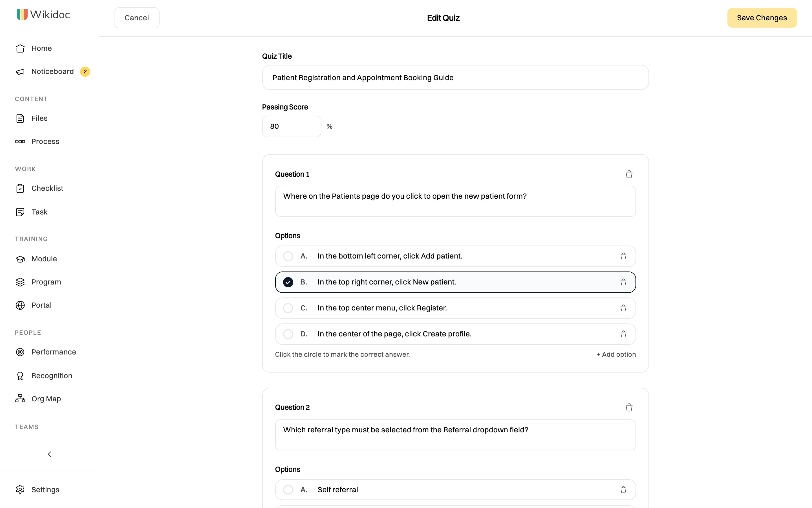Screen dimensions: 812x508
Task: Click the Module graduation cap icon
Action: pos(20,259)
